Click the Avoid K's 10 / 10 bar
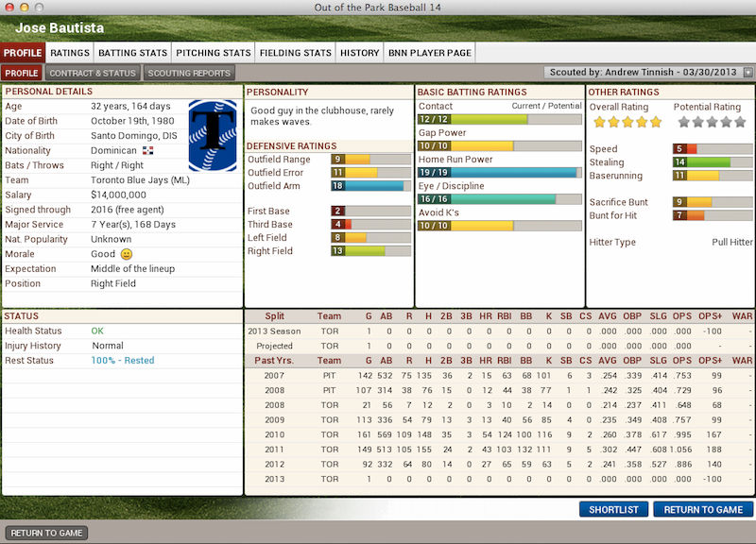756x544 pixels. tap(500, 226)
